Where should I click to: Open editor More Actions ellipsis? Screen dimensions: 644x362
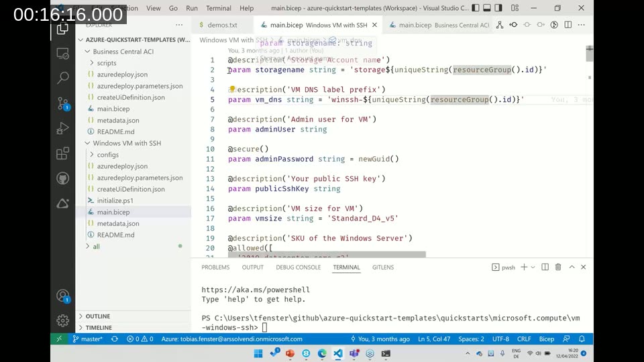(582, 25)
